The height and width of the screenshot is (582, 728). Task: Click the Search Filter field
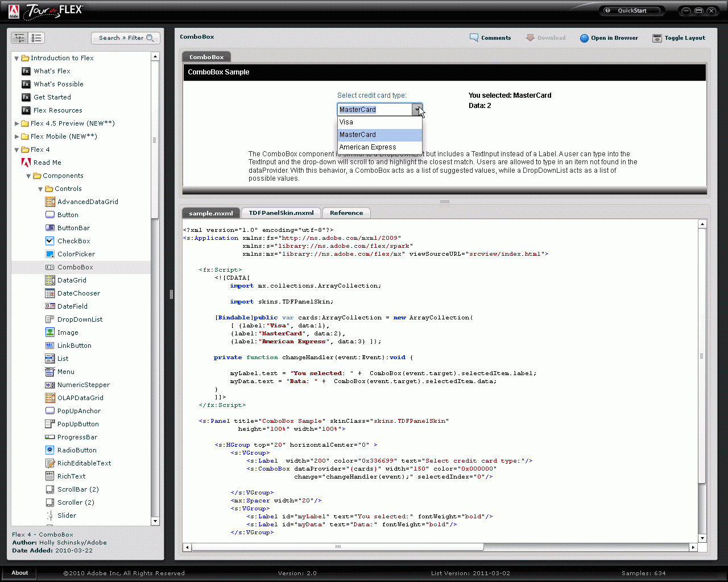click(126, 38)
